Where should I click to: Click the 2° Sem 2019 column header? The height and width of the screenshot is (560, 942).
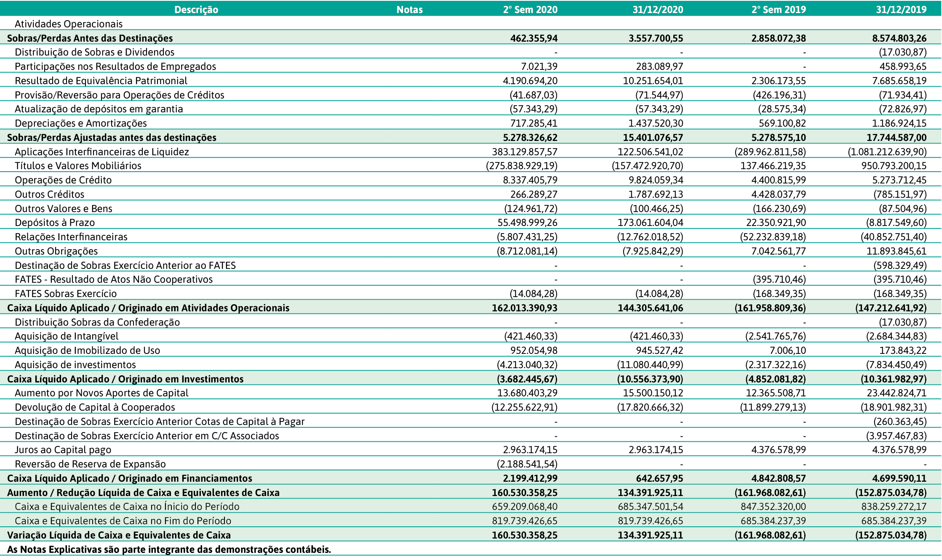tap(778, 9)
